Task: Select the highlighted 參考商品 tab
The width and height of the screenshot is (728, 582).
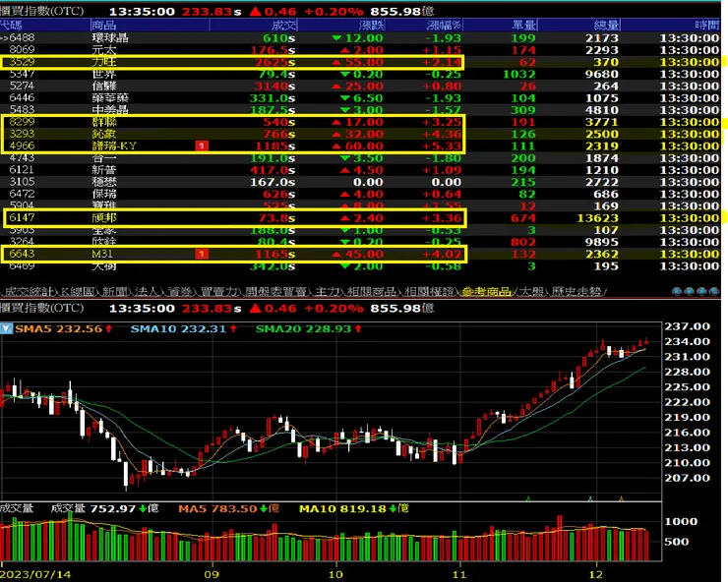Action: pos(487,291)
